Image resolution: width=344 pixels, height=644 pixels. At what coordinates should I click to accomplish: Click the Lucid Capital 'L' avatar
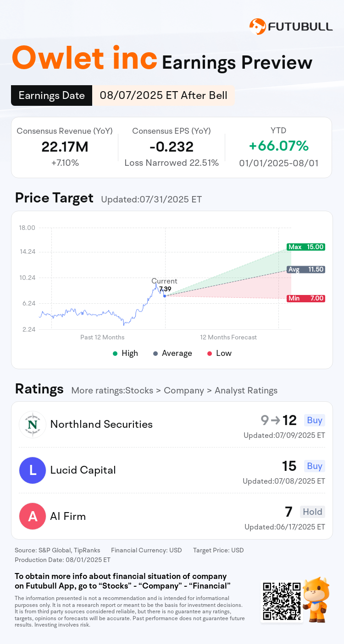coord(33,470)
